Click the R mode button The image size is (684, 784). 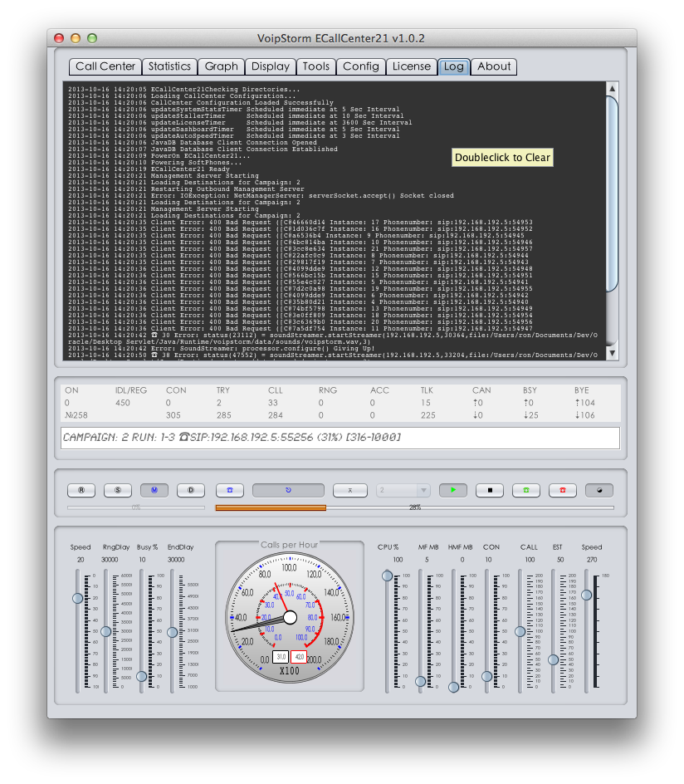coord(81,490)
